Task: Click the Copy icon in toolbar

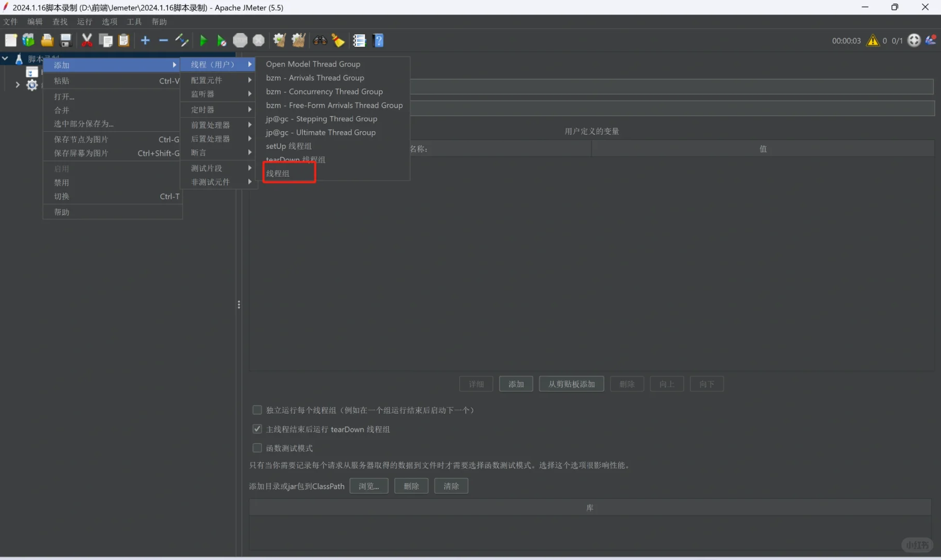Action: coord(106,40)
